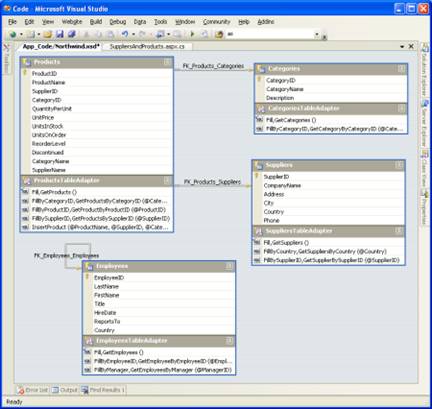Click the Save All toolbar icon

(72, 34)
